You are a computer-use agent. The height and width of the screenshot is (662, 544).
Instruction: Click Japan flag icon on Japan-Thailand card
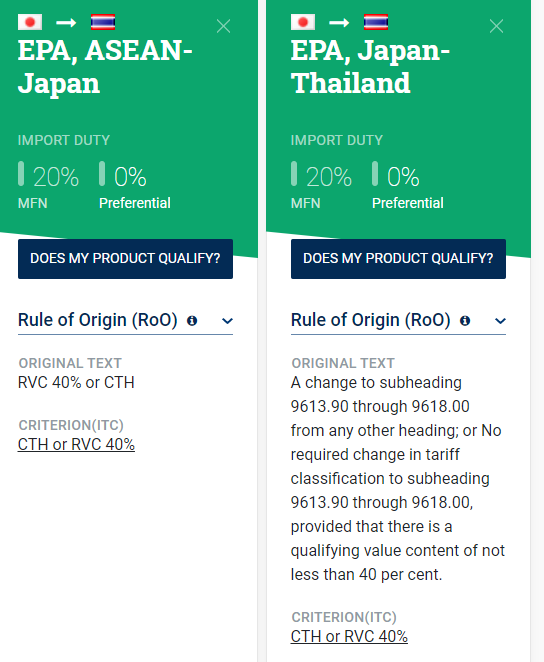click(x=303, y=22)
